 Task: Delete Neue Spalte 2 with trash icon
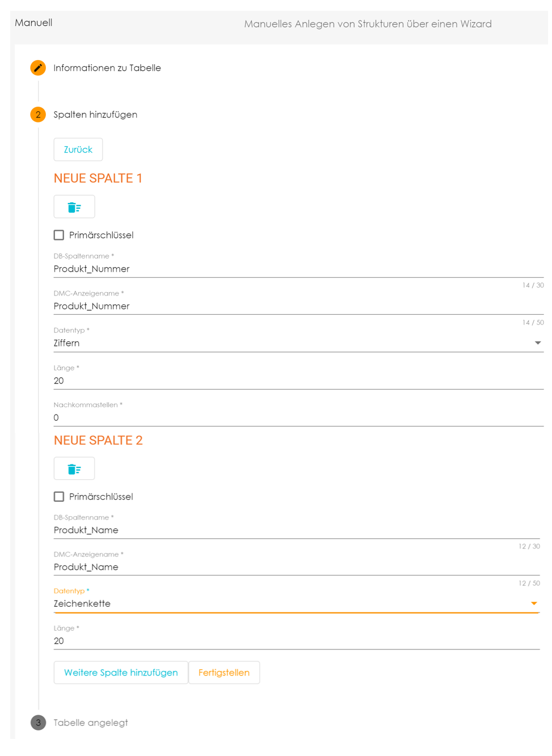(x=74, y=469)
